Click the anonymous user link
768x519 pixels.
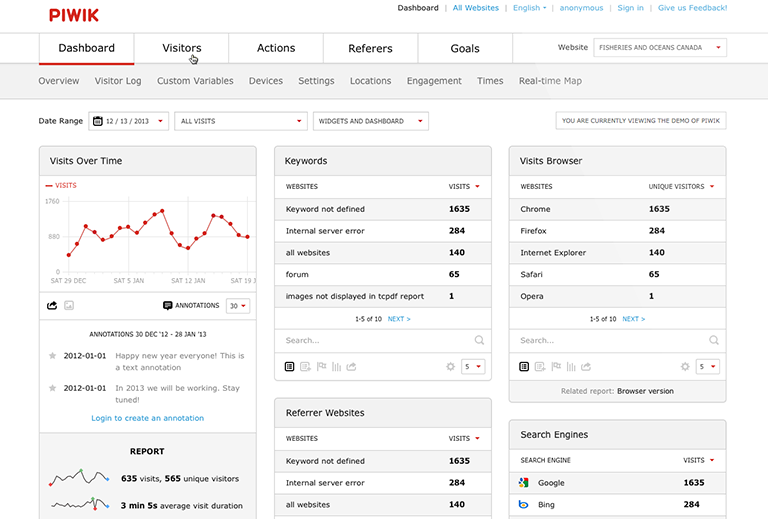click(x=581, y=8)
